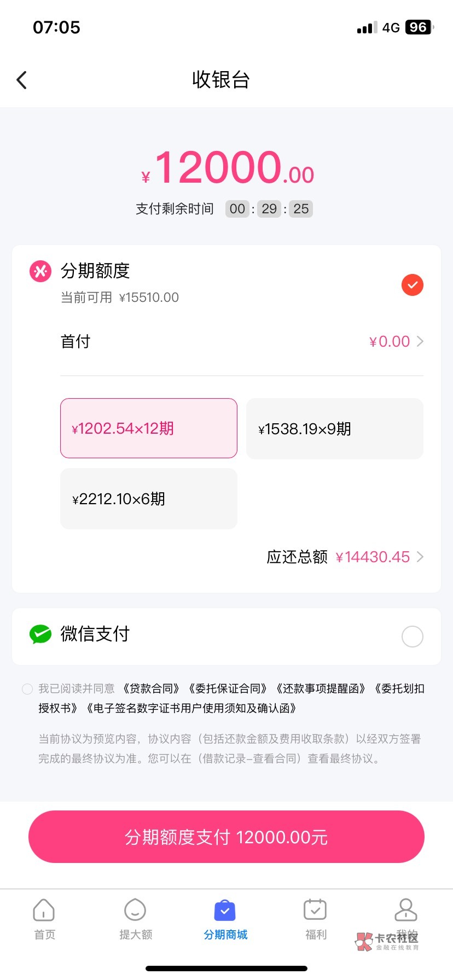Open the 《委托保证合同》 agreement link
Viewport: 453px width, 980px height.
[x=228, y=689]
